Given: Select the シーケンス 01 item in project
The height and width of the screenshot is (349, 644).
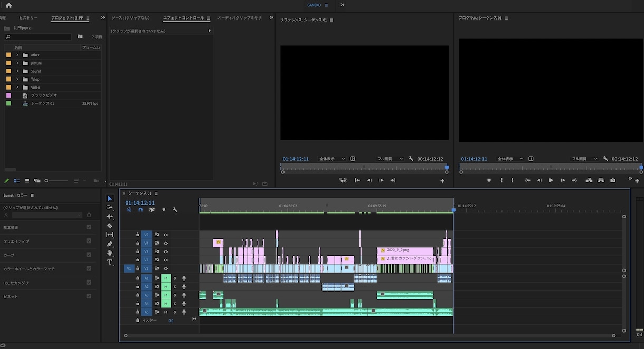Looking at the screenshot, I should 42,104.
